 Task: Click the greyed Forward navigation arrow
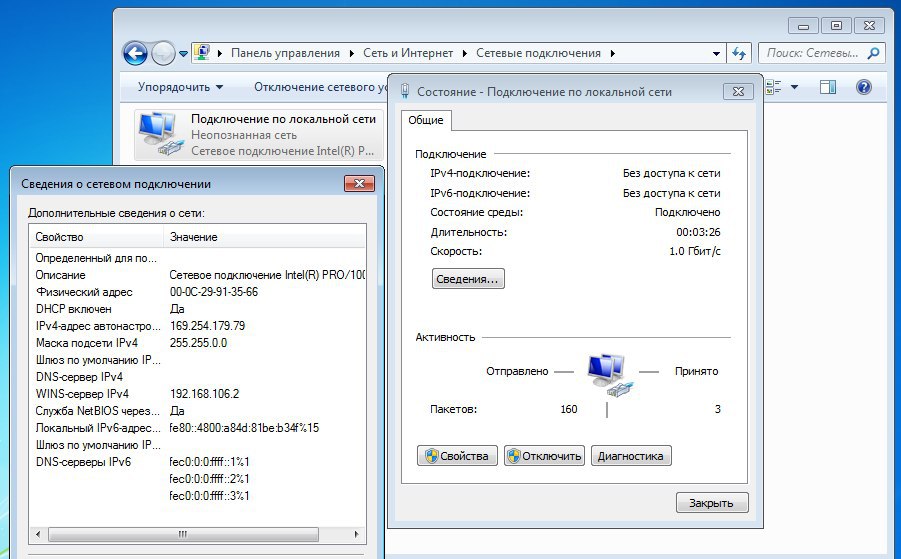(x=163, y=53)
